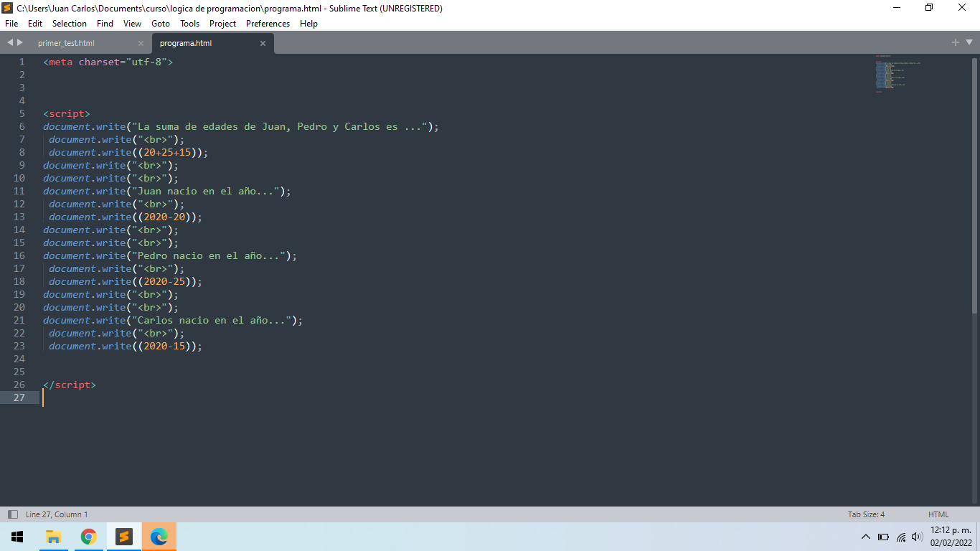Screen dimensions: 980x551
Task: Click the minimap code preview
Action: (897, 73)
